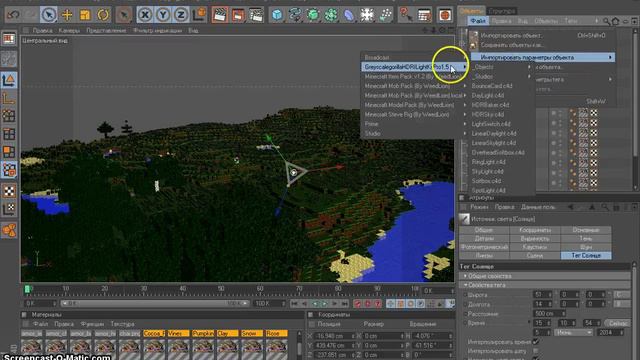This screenshot has width=640, height=360.
Task: Open the Тег Солнце attribute tab
Action: click(586, 256)
